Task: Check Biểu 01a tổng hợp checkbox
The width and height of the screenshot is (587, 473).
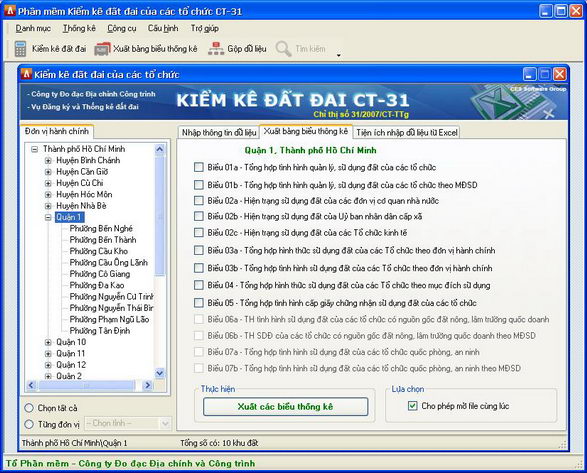Action: (x=199, y=167)
